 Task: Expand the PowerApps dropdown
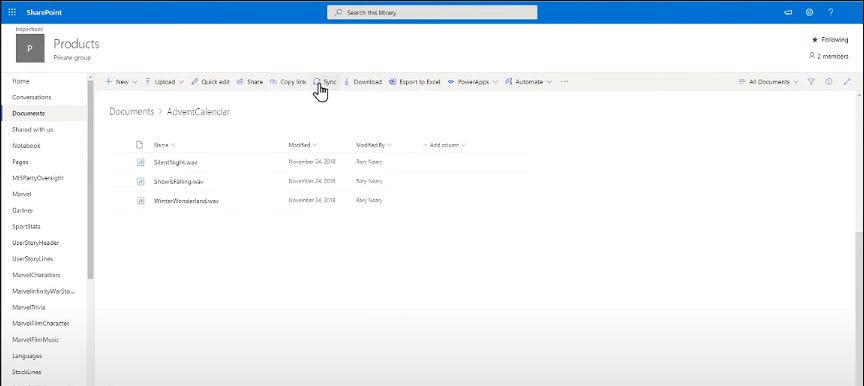click(x=473, y=81)
